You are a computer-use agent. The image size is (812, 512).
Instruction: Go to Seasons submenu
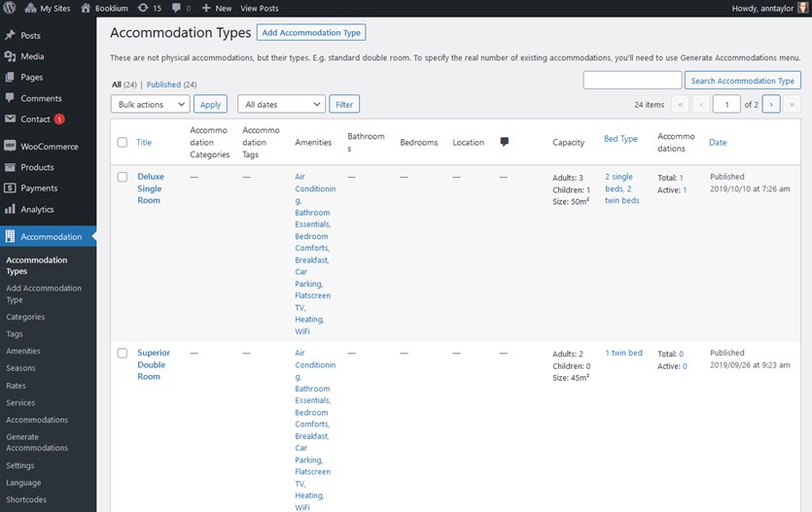(x=20, y=367)
